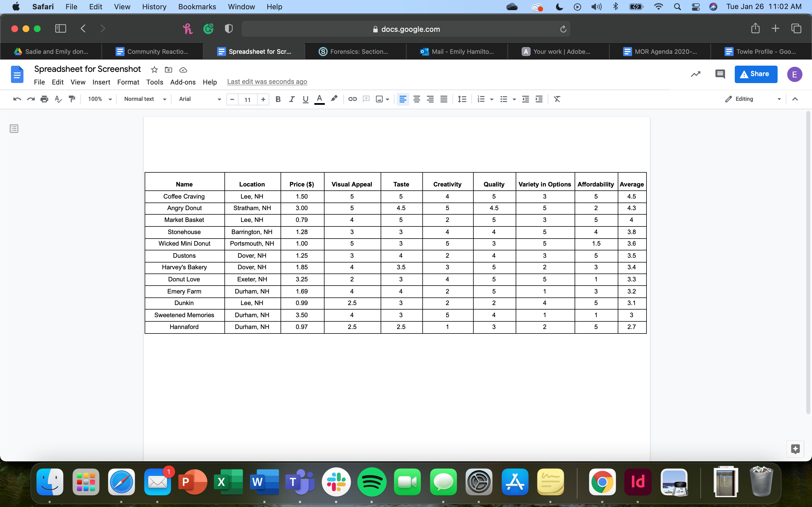Open the Print dialog via the printer icon
The height and width of the screenshot is (507, 812).
coord(44,99)
